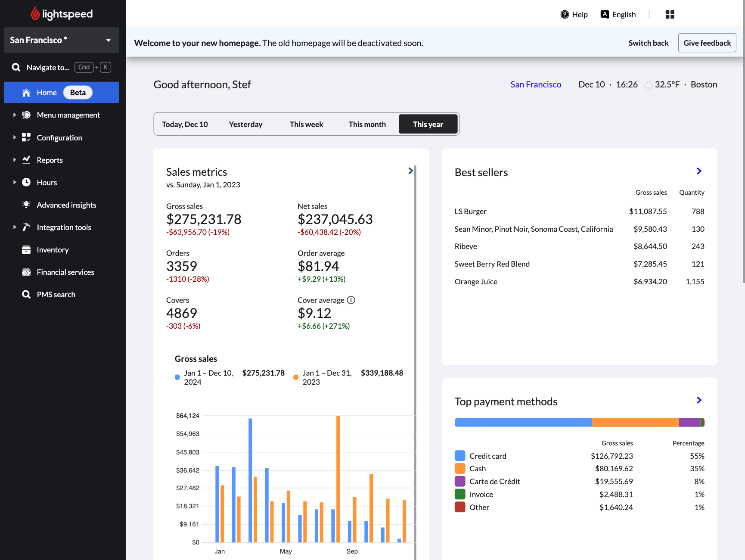Open the Navigate to search field

click(48, 67)
